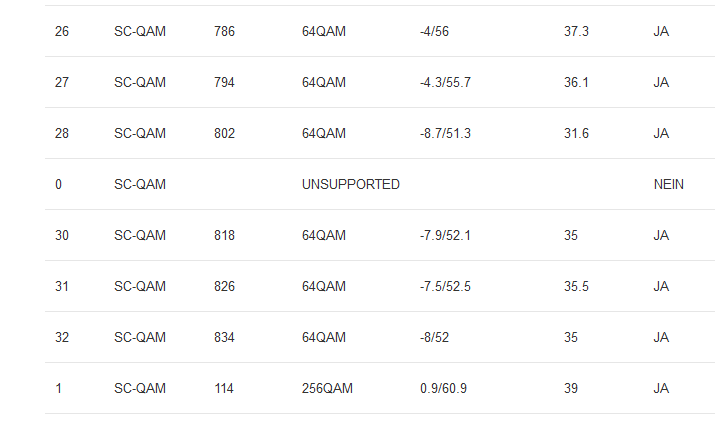Select frequency value 786

tap(225, 32)
